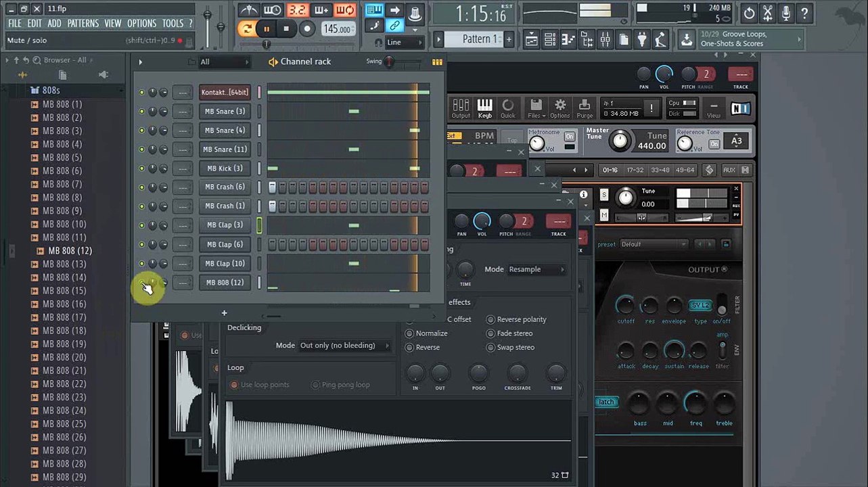This screenshot has width=868, height=487.
Task: Click the microphone recording icon
Action: tap(786, 13)
